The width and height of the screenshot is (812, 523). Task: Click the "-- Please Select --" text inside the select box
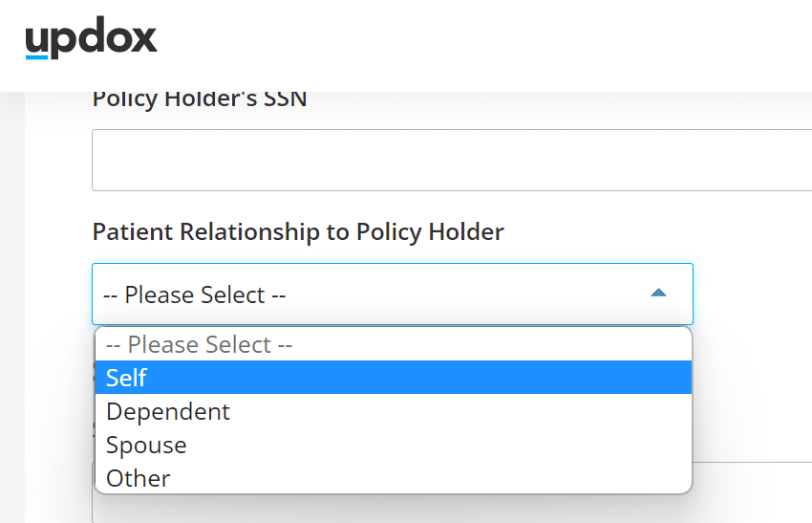tap(195, 294)
